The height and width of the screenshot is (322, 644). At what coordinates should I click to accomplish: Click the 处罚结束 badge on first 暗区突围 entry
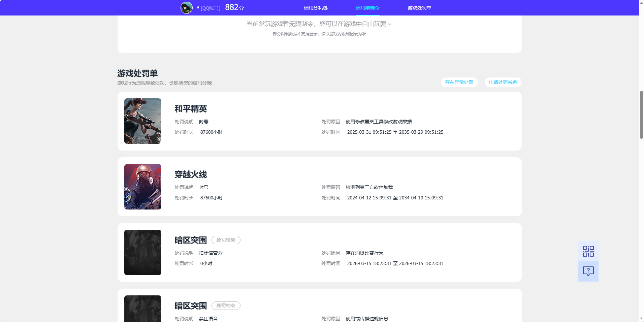(226, 240)
